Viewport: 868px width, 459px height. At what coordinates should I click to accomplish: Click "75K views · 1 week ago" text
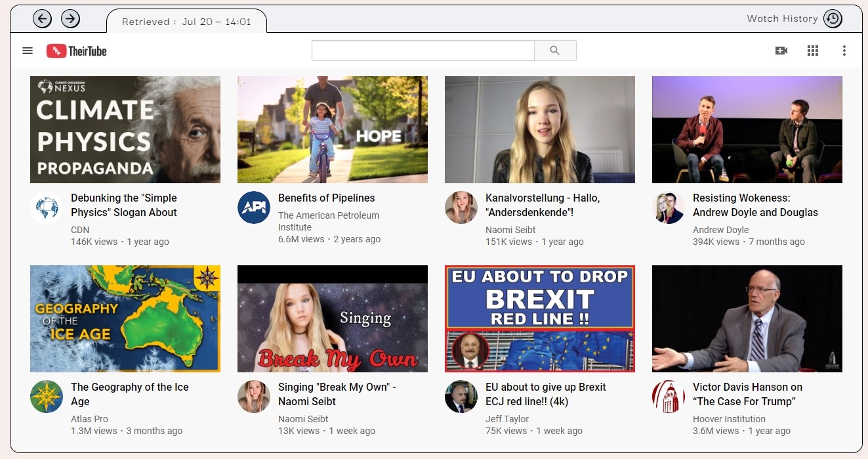[534, 431]
